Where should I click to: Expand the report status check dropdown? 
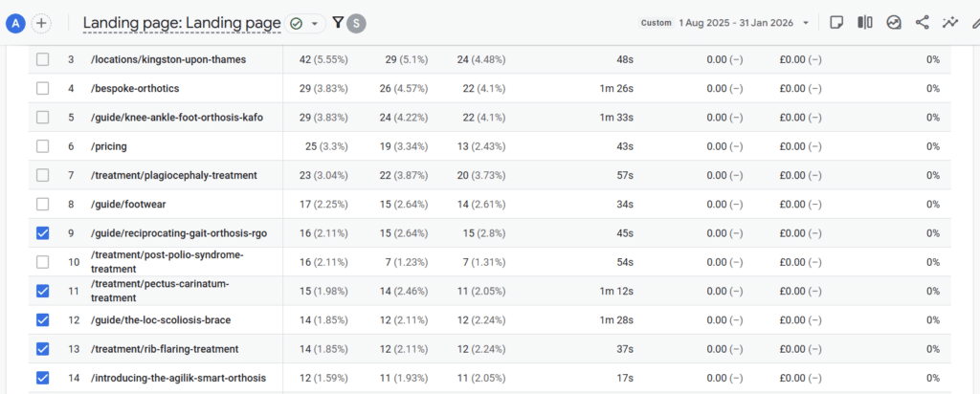(305, 23)
